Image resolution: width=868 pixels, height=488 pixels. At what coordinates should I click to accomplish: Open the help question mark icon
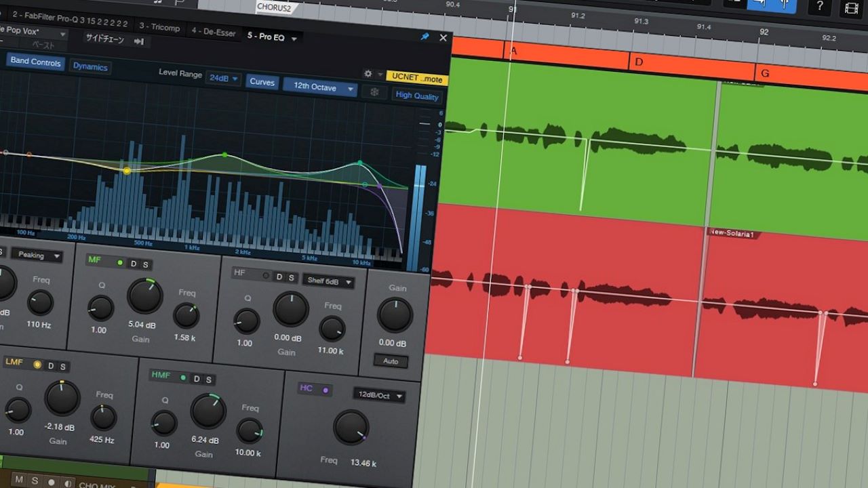(820, 6)
